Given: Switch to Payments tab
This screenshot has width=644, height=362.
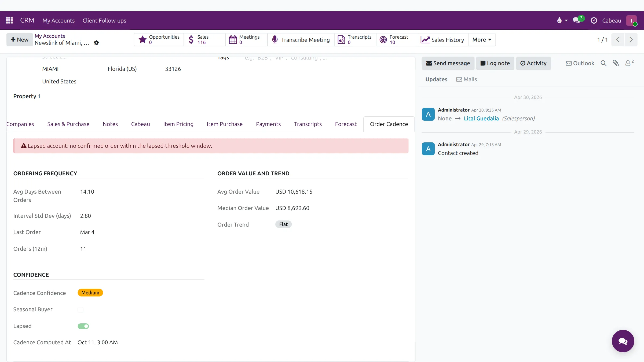Looking at the screenshot, I should point(268,124).
